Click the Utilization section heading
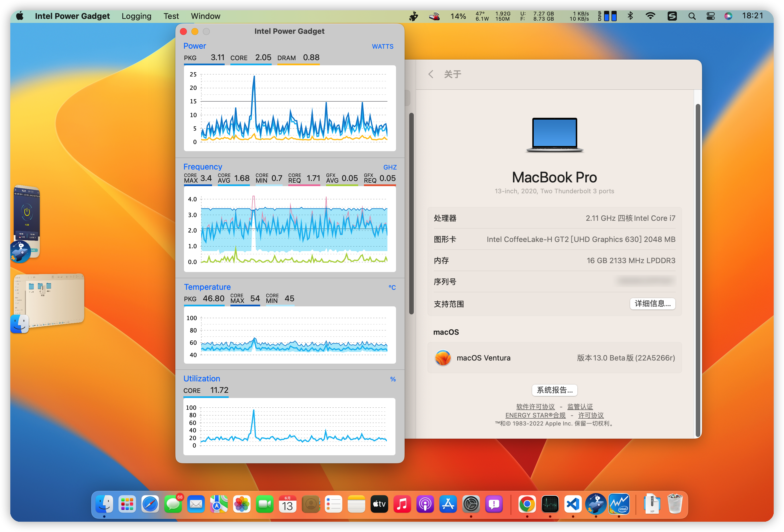Screen dimensions: 784x532 pyautogui.click(x=201, y=379)
